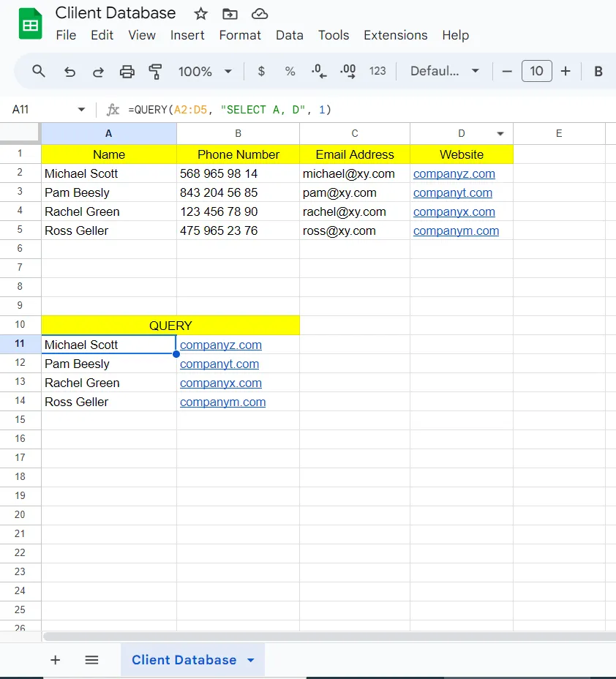The width and height of the screenshot is (616, 679).
Task: Click the QUERY formula in formula bar
Action: coord(230,110)
